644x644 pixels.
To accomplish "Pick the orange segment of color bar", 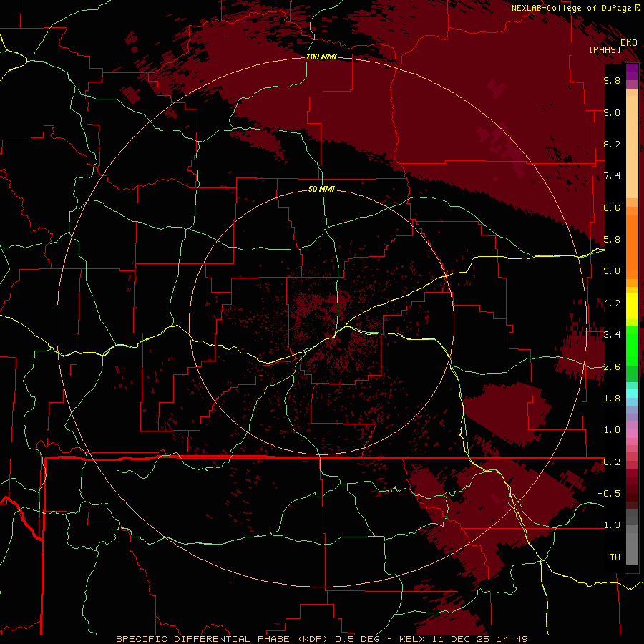I will pos(632,246).
